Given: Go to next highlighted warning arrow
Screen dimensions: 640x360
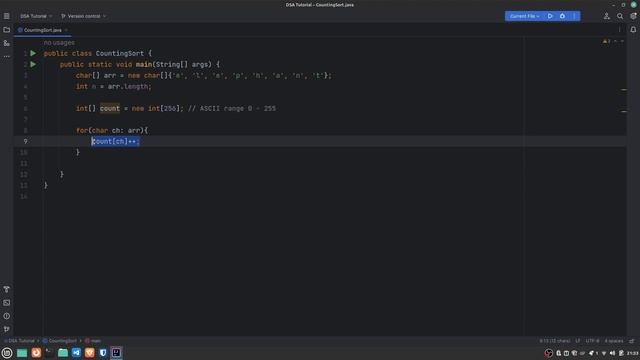Looking at the screenshot, I should pyautogui.click(x=622, y=41).
